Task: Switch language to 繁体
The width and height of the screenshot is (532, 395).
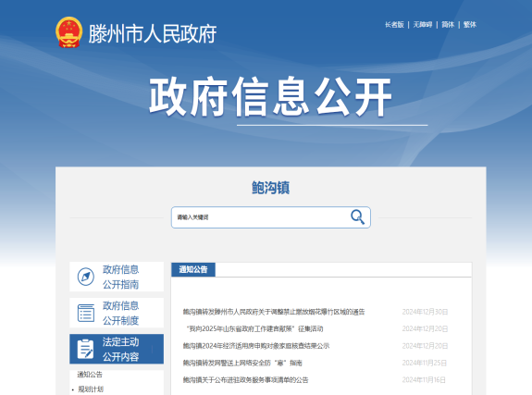Action: (x=470, y=24)
